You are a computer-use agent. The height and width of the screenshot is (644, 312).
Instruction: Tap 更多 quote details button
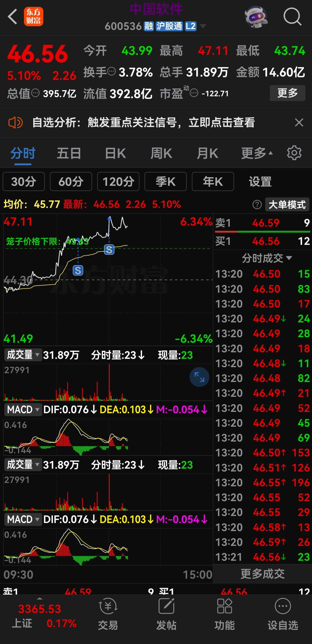[x=288, y=93]
